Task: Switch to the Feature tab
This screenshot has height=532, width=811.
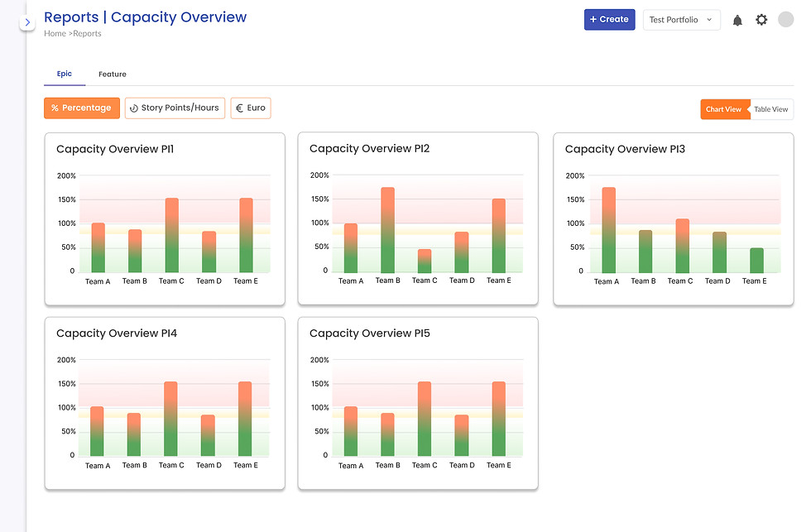Action: tap(113, 74)
